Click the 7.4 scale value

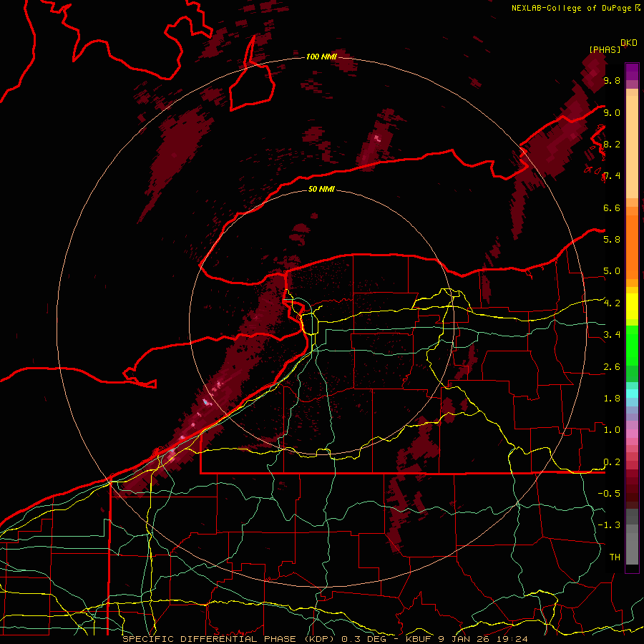click(612, 176)
